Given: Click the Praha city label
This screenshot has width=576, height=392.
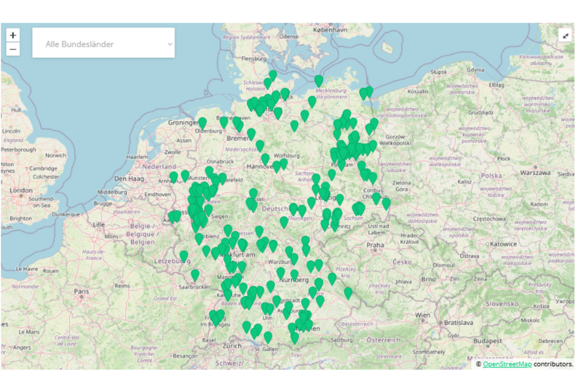Looking at the screenshot, I should [375, 245].
